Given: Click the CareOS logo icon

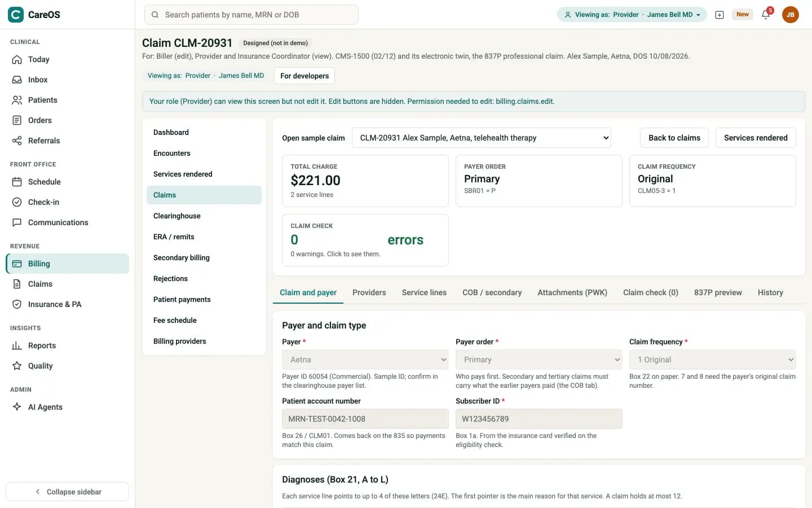Looking at the screenshot, I should pyautogui.click(x=16, y=15).
